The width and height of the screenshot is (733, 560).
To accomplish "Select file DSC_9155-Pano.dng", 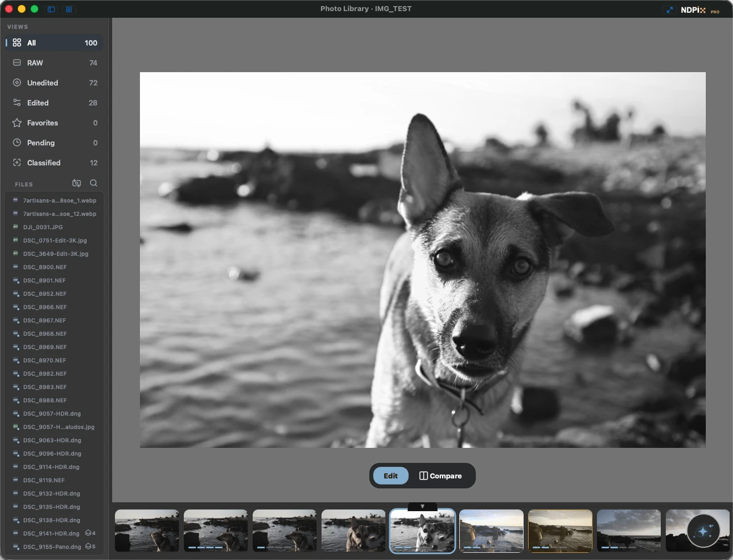I will coord(54,547).
